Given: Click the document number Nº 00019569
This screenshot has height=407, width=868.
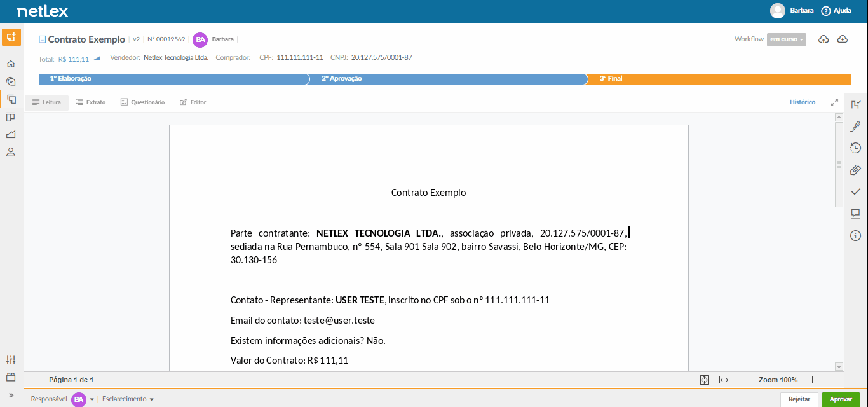Looking at the screenshot, I should click(x=166, y=39).
